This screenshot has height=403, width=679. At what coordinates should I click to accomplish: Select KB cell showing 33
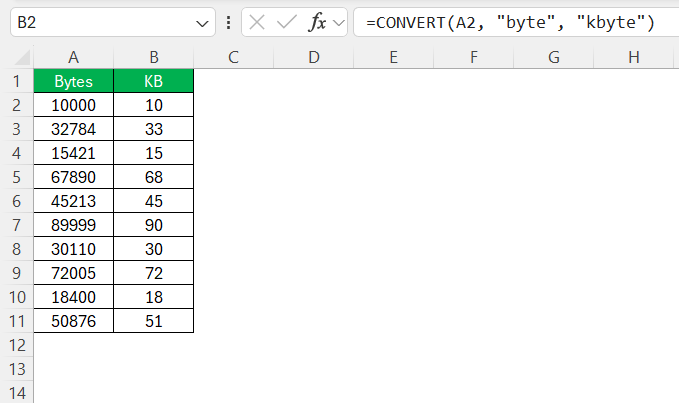click(x=154, y=129)
